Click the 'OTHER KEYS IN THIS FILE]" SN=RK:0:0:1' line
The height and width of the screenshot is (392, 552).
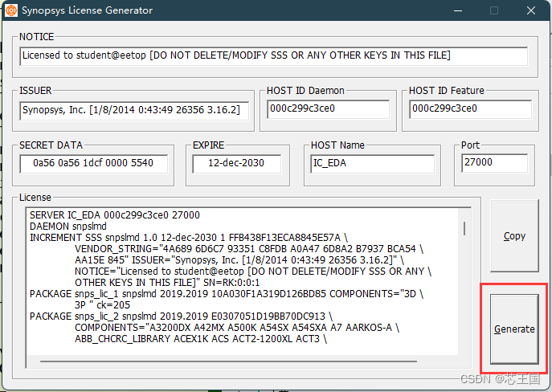(x=167, y=283)
